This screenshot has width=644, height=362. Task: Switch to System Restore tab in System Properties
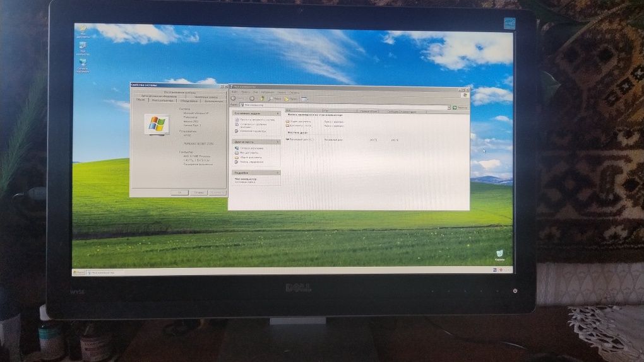pyautogui.click(x=179, y=92)
